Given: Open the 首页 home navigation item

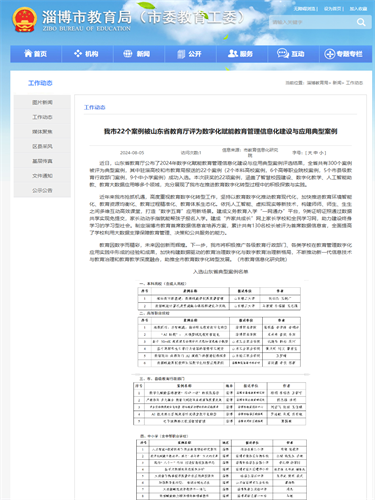Looking at the screenshot, I should (36, 54).
